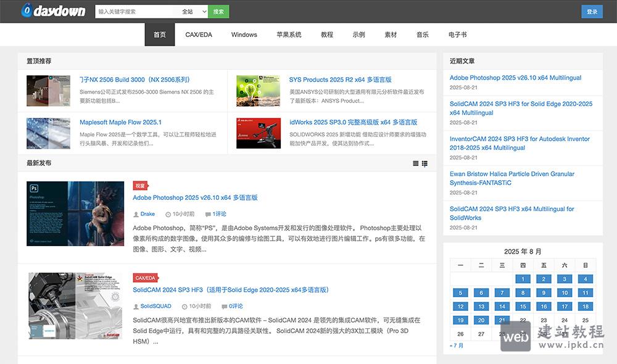Open the 音乐 navigation menu
Image resolution: width=617 pixels, height=364 pixels.
point(423,35)
